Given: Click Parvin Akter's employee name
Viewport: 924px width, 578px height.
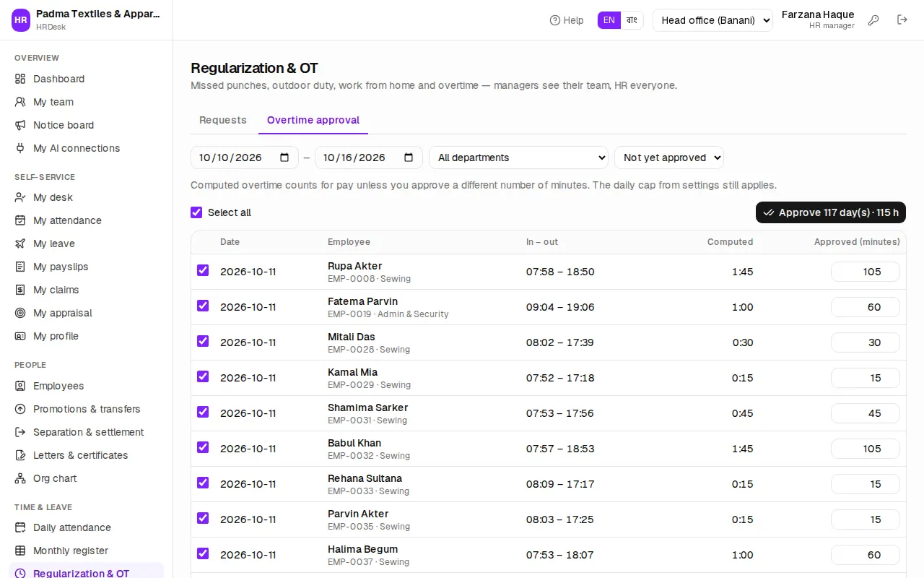Looking at the screenshot, I should [358, 514].
